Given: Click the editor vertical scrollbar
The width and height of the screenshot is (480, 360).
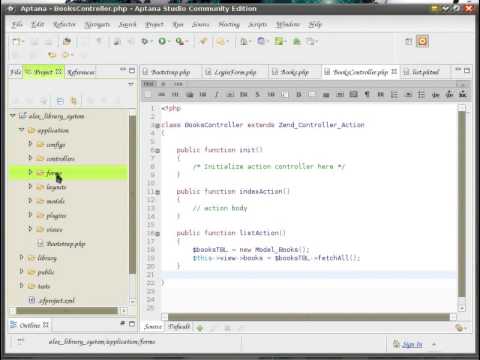Looking at the screenshot, I should 462,204.
